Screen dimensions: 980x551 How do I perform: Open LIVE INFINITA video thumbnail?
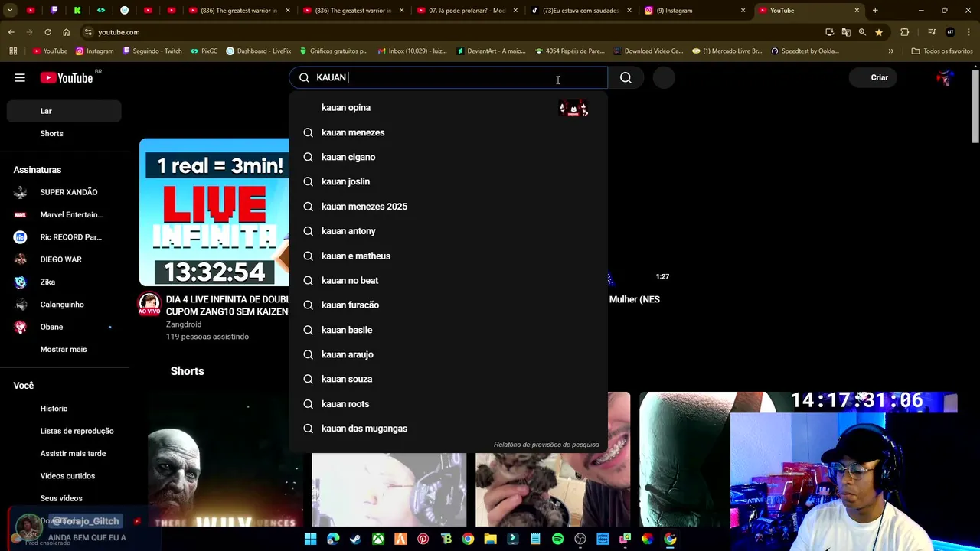[214, 212]
